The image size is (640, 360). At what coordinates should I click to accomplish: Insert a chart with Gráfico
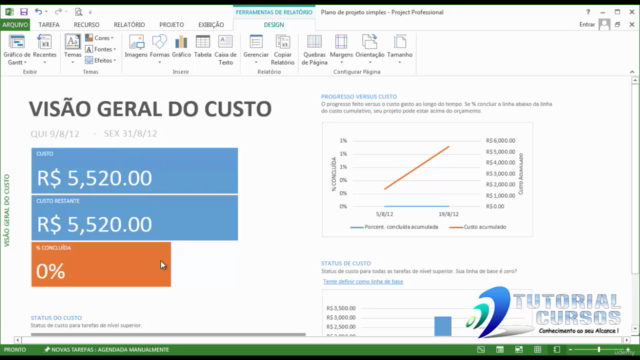click(181, 47)
